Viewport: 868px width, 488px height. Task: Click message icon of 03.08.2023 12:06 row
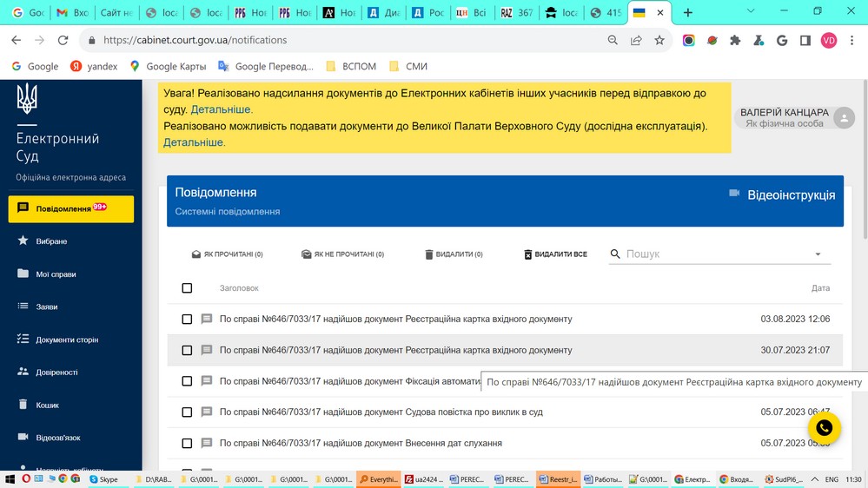tap(207, 320)
